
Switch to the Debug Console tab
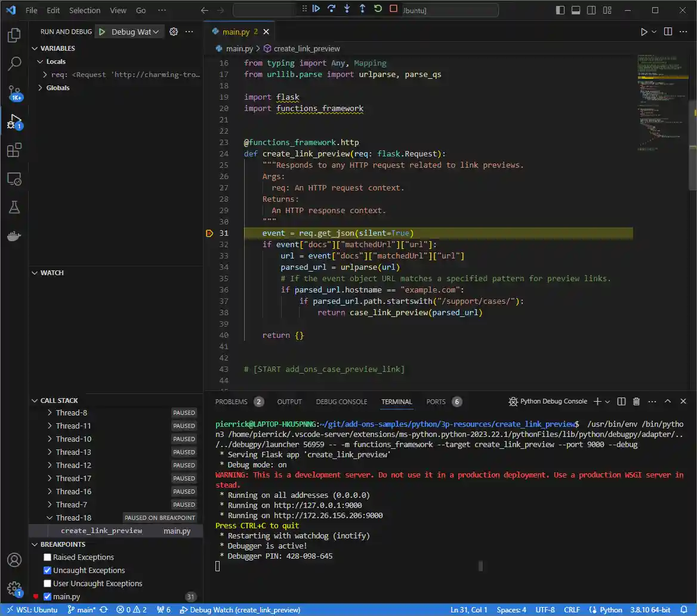click(x=341, y=402)
